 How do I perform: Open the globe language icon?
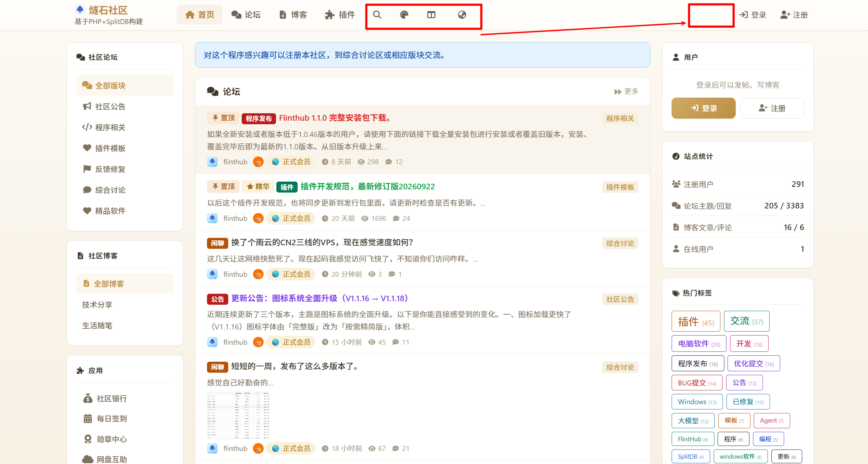click(462, 15)
